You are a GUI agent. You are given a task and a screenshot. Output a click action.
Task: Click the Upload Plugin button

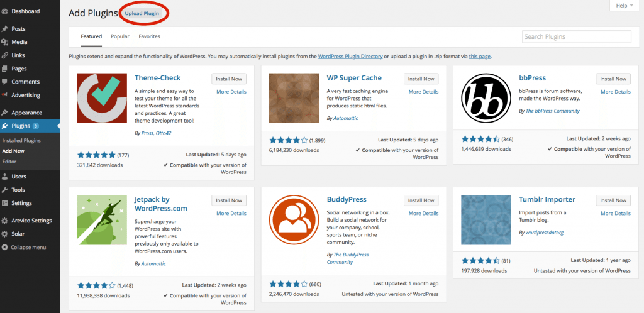point(142,14)
